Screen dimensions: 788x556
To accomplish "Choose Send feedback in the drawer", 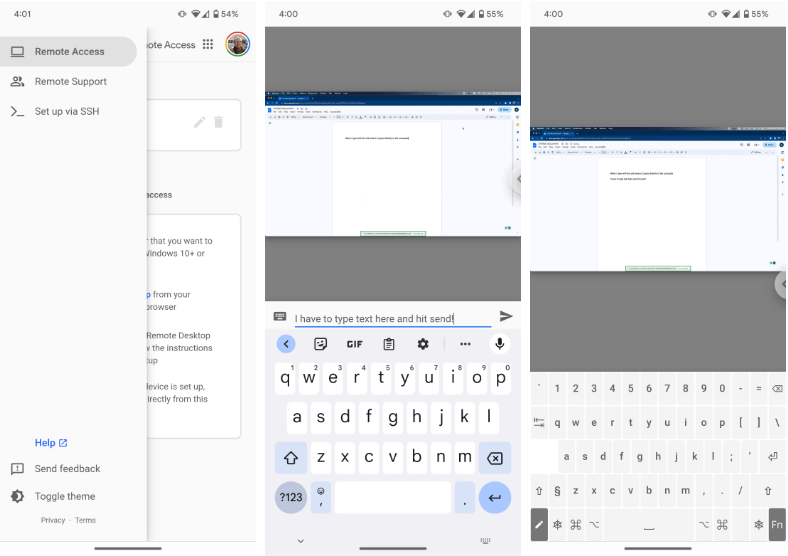I will [67, 469].
